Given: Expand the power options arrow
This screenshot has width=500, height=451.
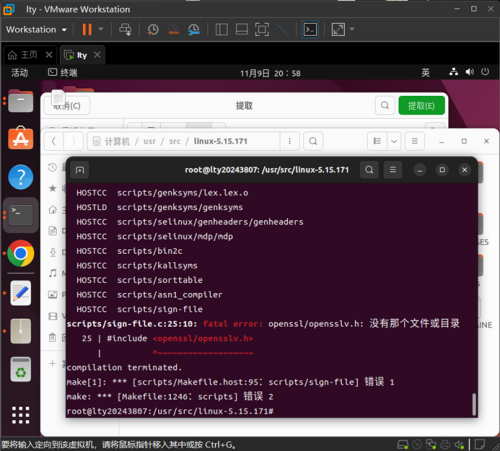Looking at the screenshot, I should (x=101, y=29).
